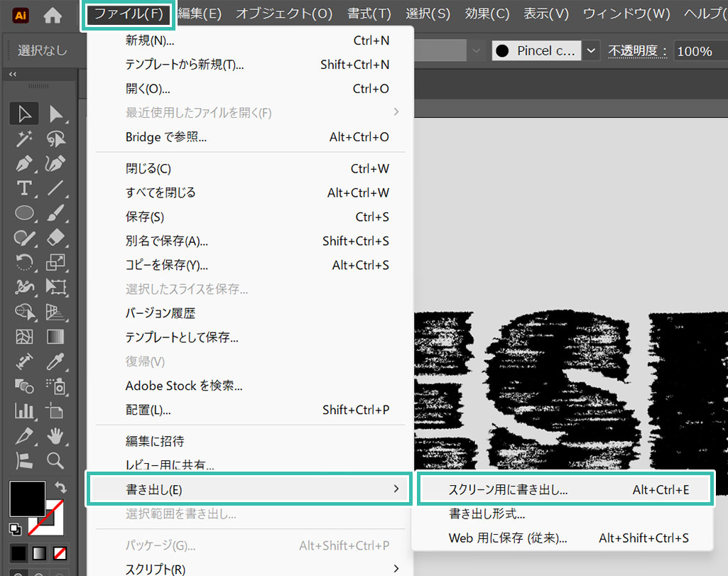Swap fill and stroke colors
This screenshot has height=576, width=728.
tap(61, 488)
